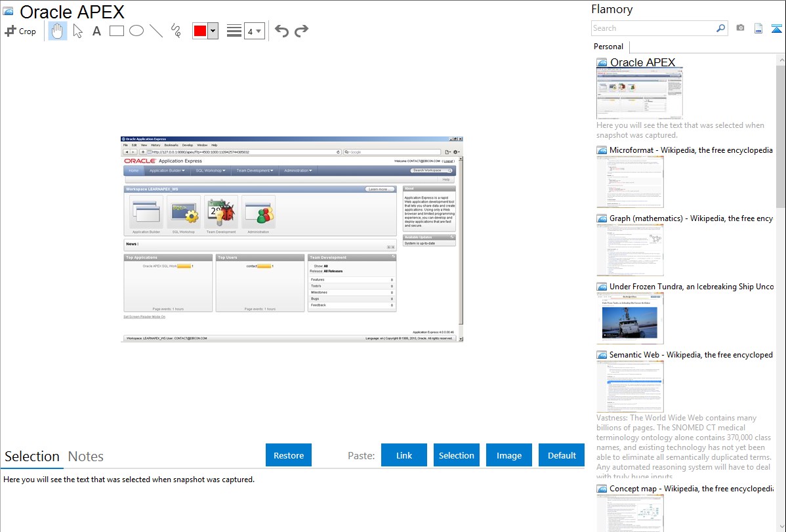Click the search magnifier icon

click(x=721, y=28)
